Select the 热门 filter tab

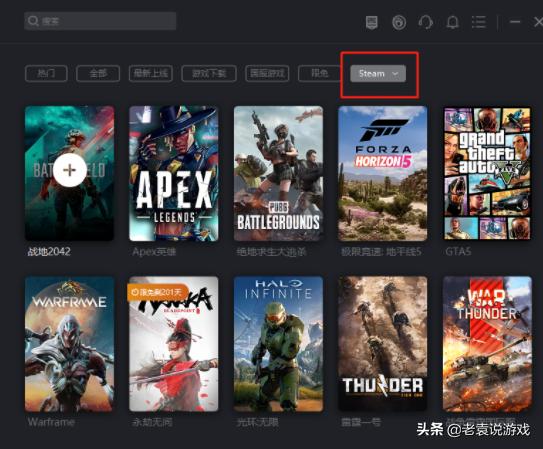(x=46, y=73)
